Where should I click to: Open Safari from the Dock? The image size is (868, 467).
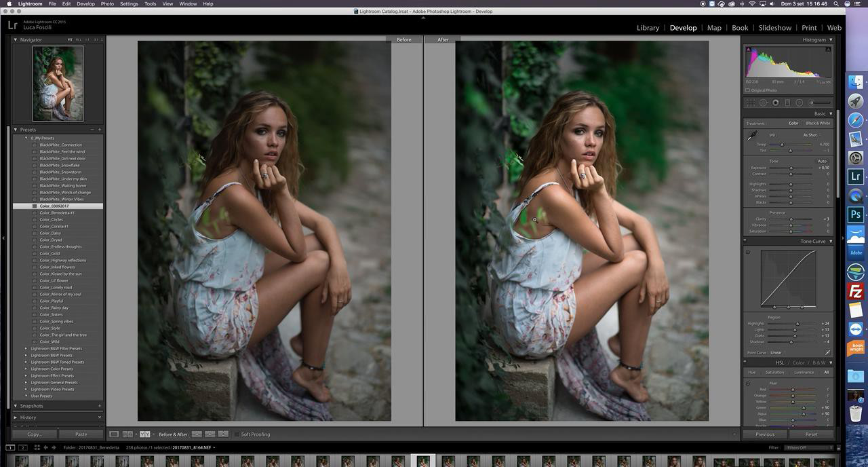coord(856,120)
